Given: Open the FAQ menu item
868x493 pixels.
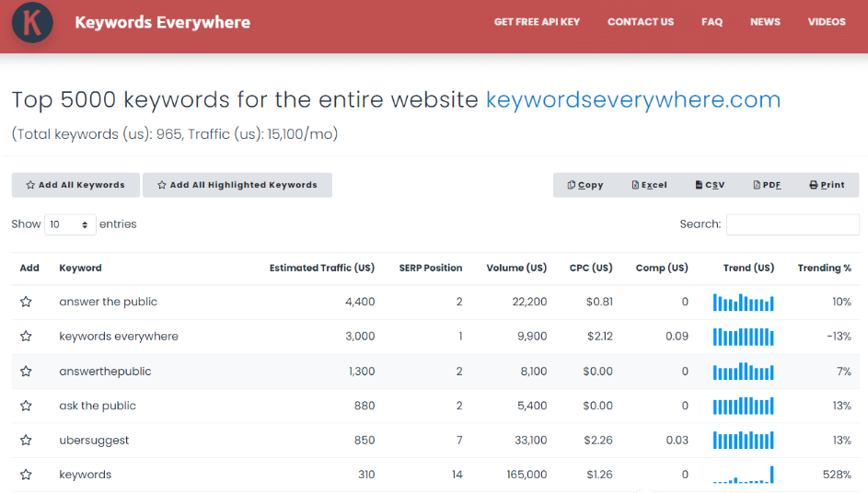Looking at the screenshot, I should [712, 22].
